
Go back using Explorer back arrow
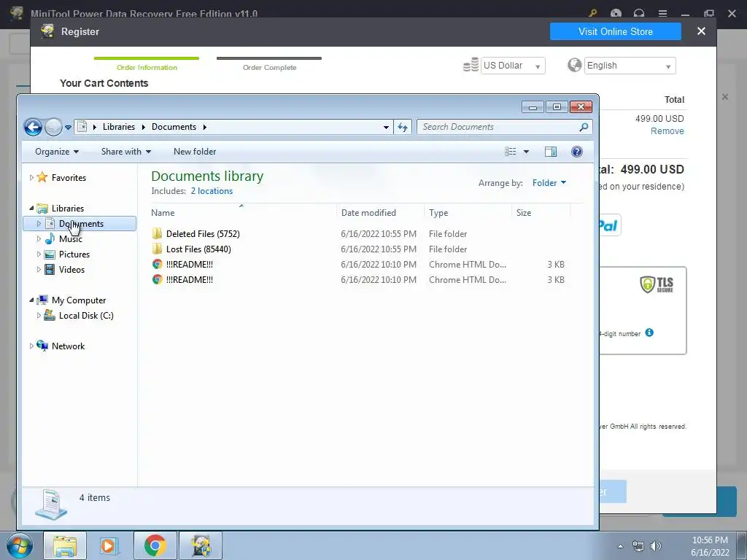33,127
